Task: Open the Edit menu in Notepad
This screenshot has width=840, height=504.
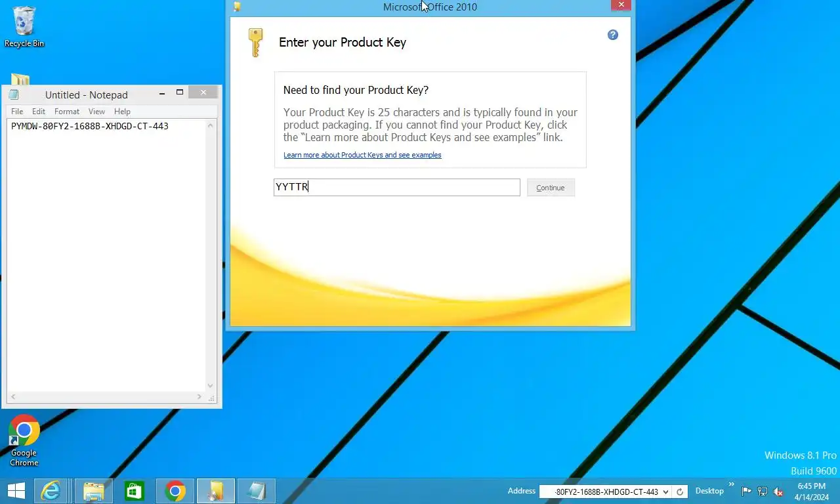Action: click(x=39, y=112)
